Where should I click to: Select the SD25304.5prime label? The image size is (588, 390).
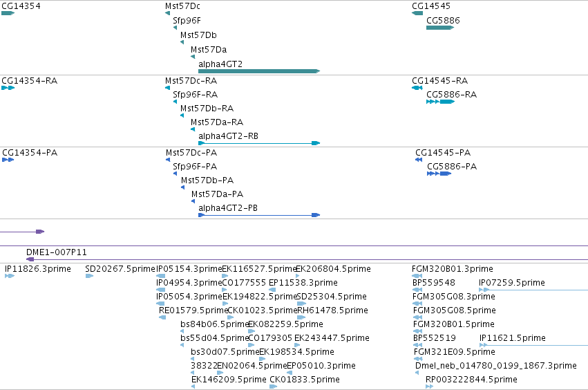(x=332, y=297)
